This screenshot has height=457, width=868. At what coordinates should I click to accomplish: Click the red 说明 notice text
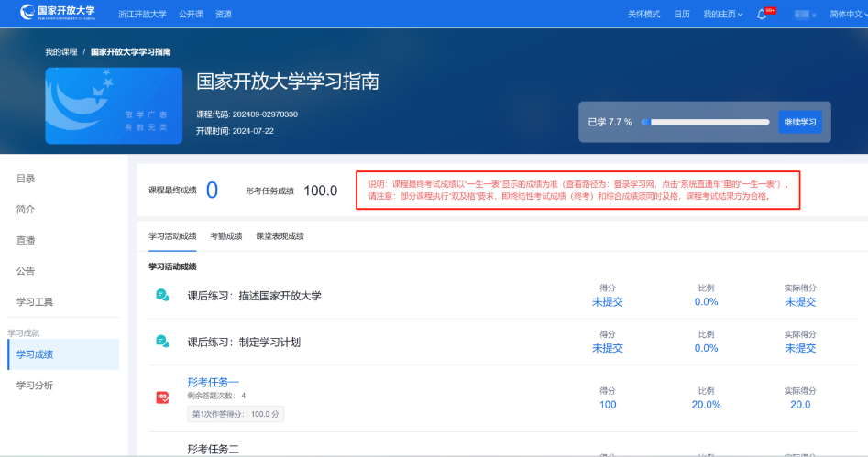coord(578,190)
